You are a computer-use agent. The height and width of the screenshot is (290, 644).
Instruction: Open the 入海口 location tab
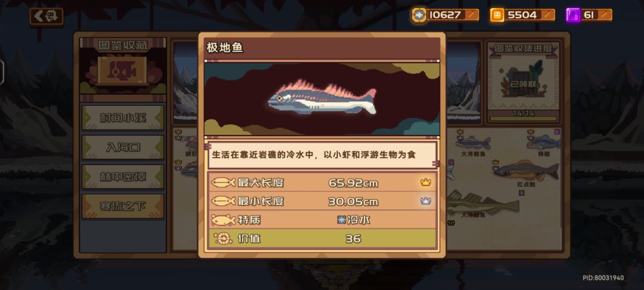[123, 147]
